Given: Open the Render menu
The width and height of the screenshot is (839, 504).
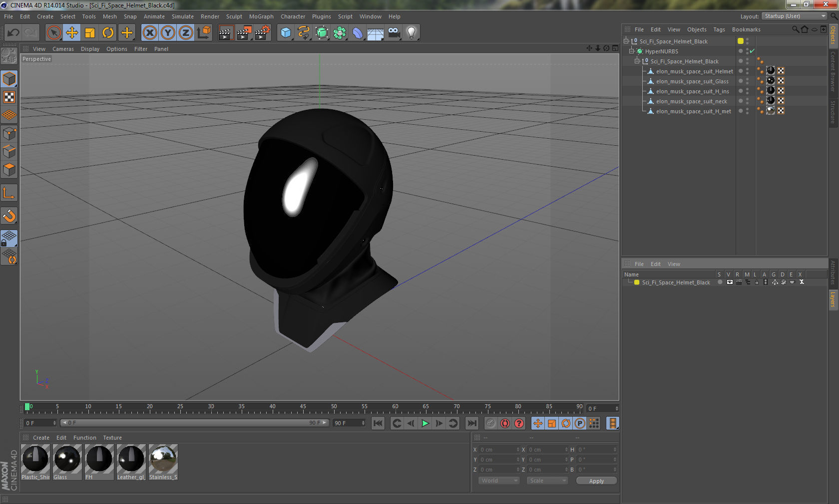Looking at the screenshot, I should 210,16.
